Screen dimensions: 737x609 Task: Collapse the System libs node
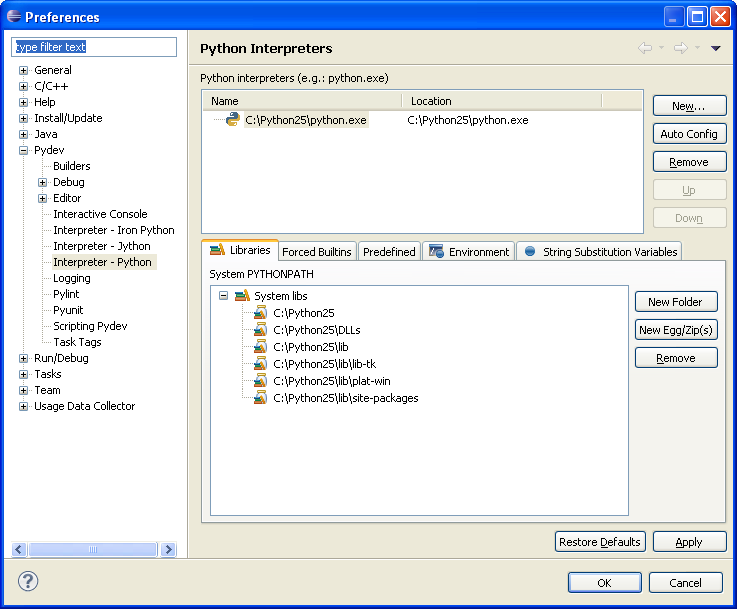click(x=224, y=296)
